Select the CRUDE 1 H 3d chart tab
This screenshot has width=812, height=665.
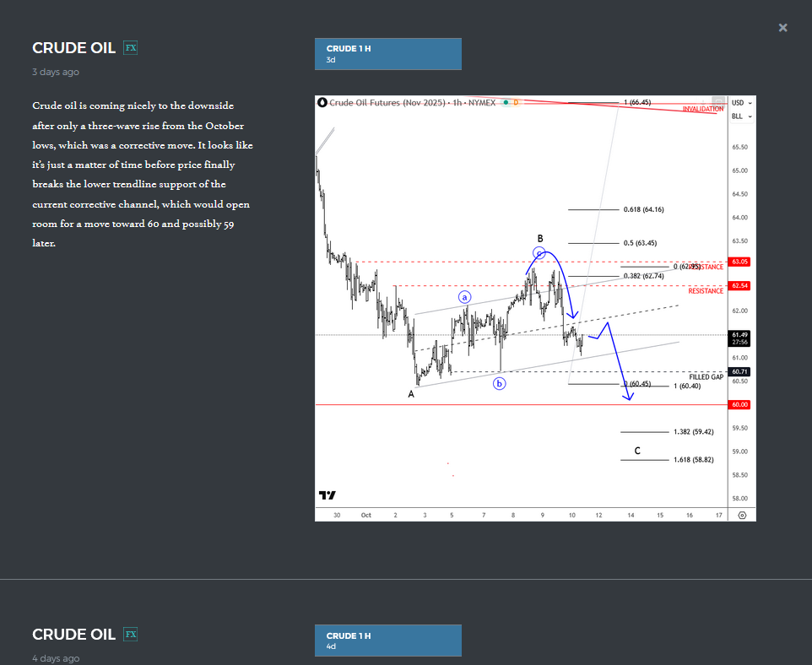tap(387, 54)
